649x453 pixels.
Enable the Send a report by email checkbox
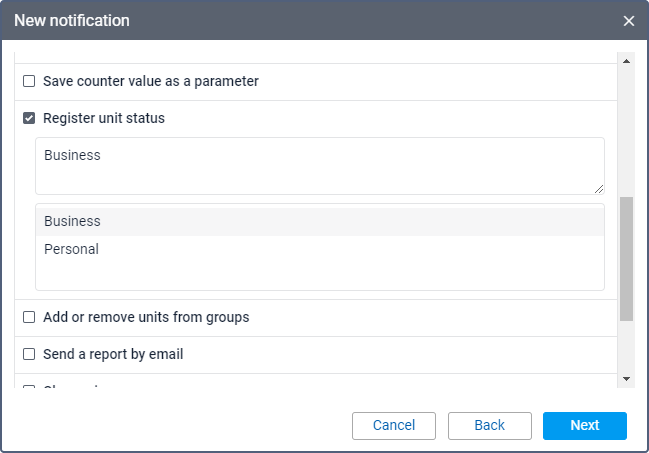pyautogui.click(x=29, y=354)
